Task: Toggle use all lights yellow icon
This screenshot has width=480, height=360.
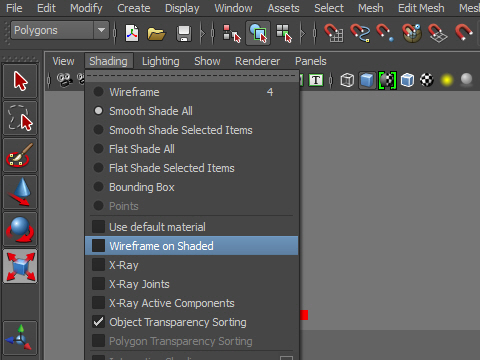Action: click(447, 80)
